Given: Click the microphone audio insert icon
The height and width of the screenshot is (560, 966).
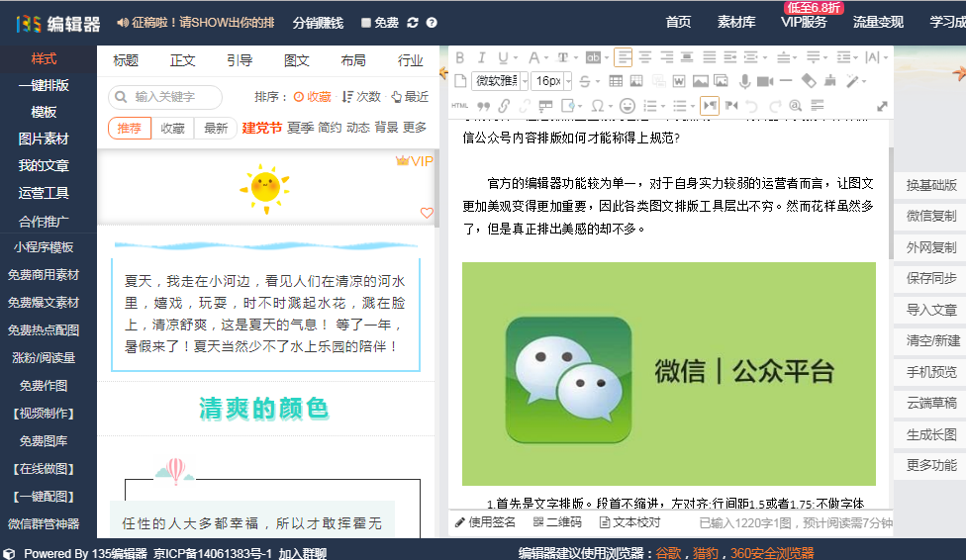Looking at the screenshot, I should (742, 81).
